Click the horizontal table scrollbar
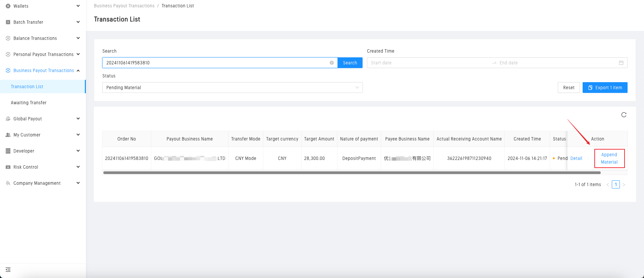Image resolution: width=644 pixels, height=278 pixels. pos(352,173)
